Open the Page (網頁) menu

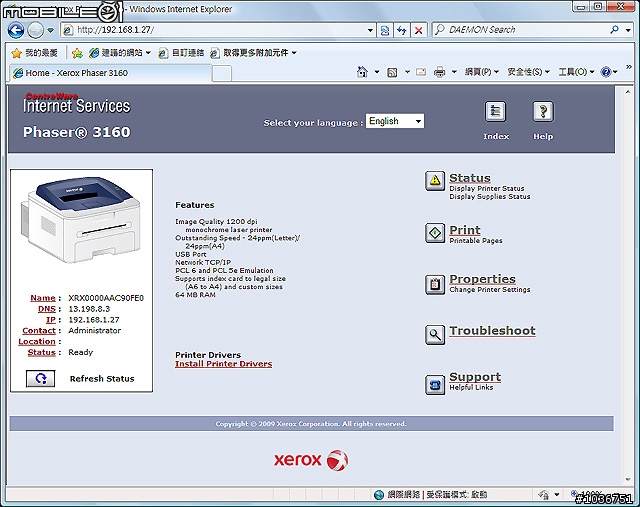coord(482,72)
